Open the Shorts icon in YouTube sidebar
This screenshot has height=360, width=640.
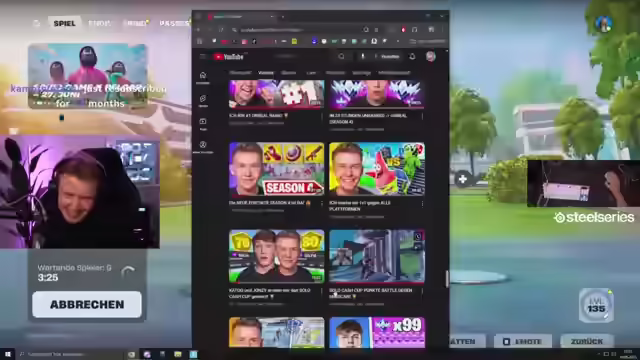pos(202,100)
